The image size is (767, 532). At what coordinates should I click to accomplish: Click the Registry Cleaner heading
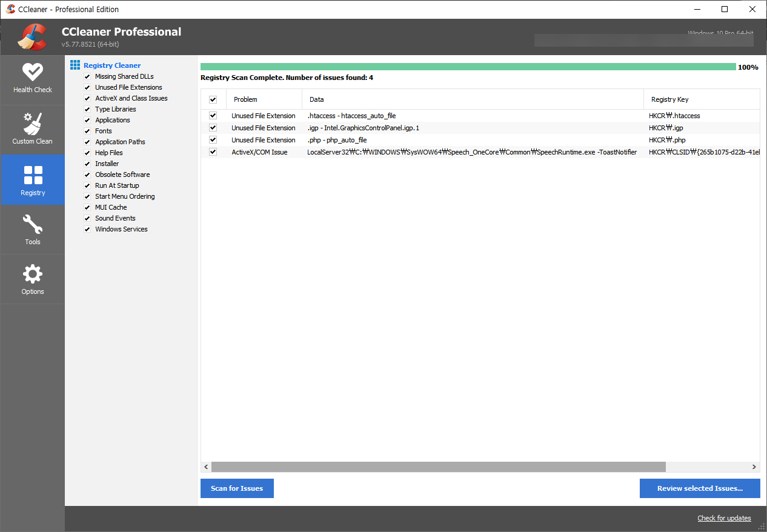[112, 65]
